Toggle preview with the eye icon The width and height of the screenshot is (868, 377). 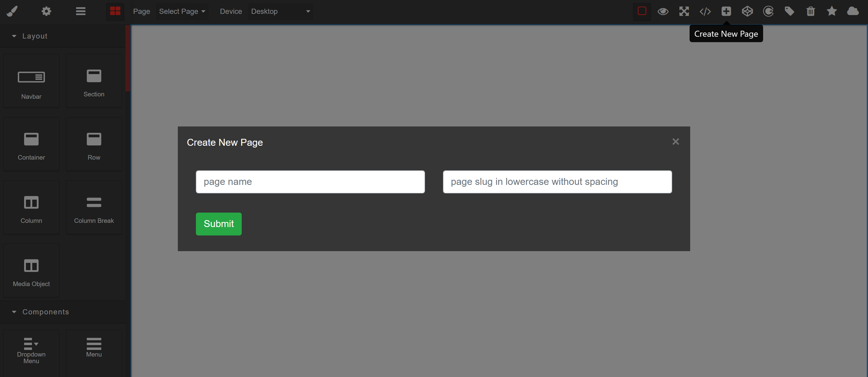663,11
